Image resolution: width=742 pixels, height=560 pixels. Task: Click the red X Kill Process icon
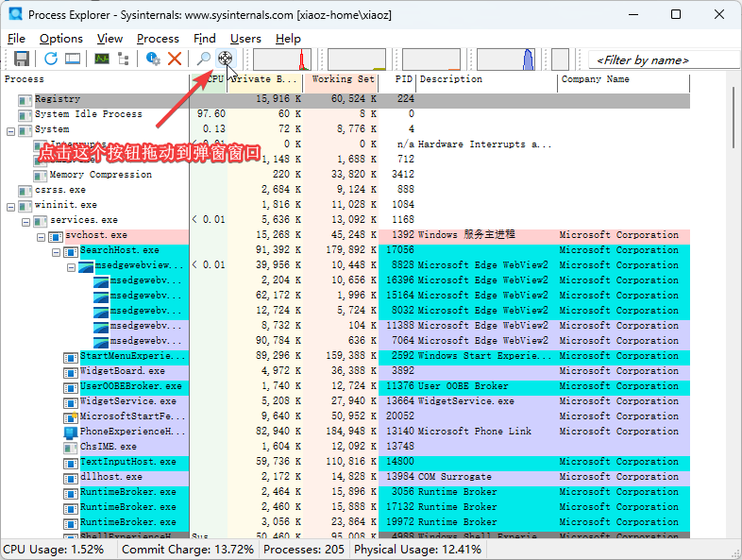tap(175, 59)
